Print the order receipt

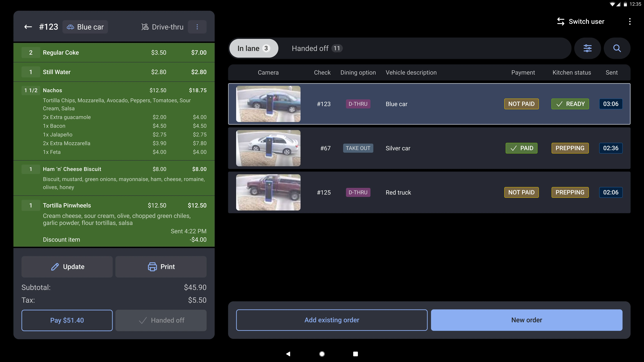tap(161, 267)
